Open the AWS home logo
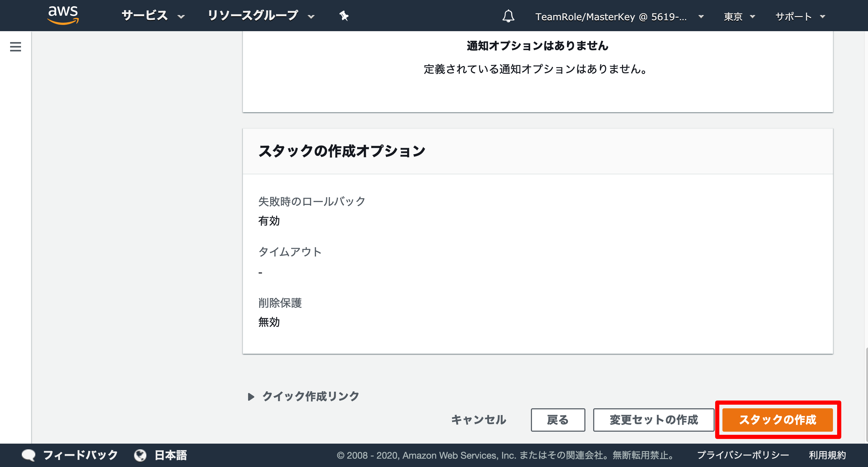Viewport: 868px width, 467px height. (63, 16)
